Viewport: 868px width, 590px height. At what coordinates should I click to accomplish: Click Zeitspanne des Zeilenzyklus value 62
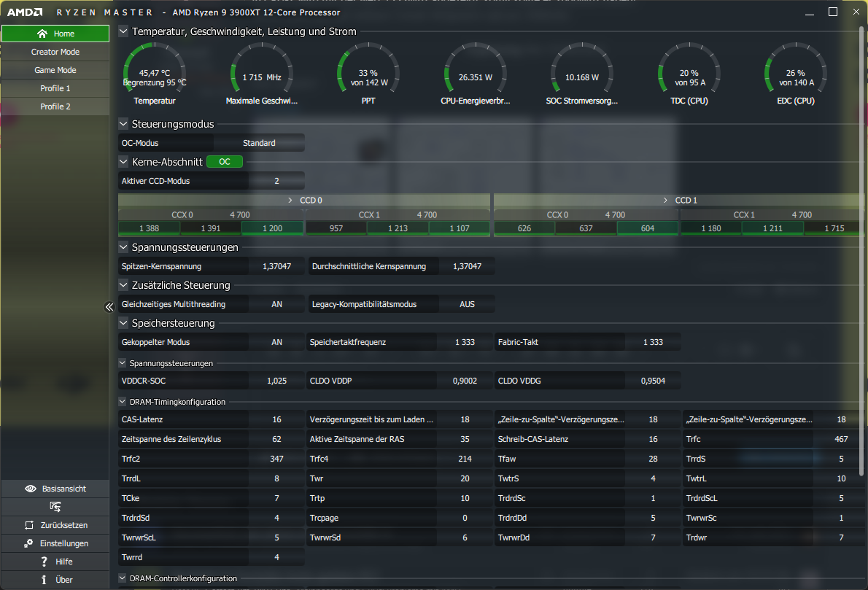[276, 439]
